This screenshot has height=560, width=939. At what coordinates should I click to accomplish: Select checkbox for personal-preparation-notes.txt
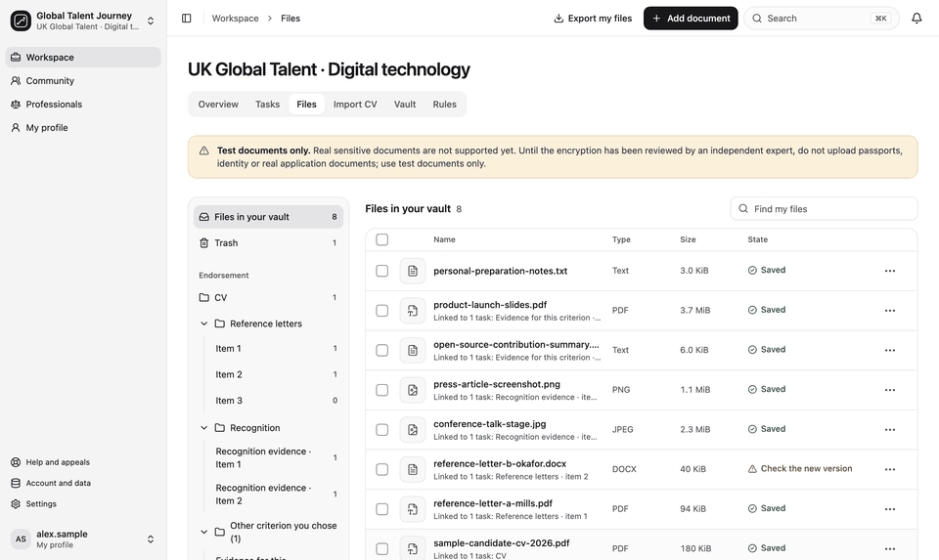pos(382,271)
